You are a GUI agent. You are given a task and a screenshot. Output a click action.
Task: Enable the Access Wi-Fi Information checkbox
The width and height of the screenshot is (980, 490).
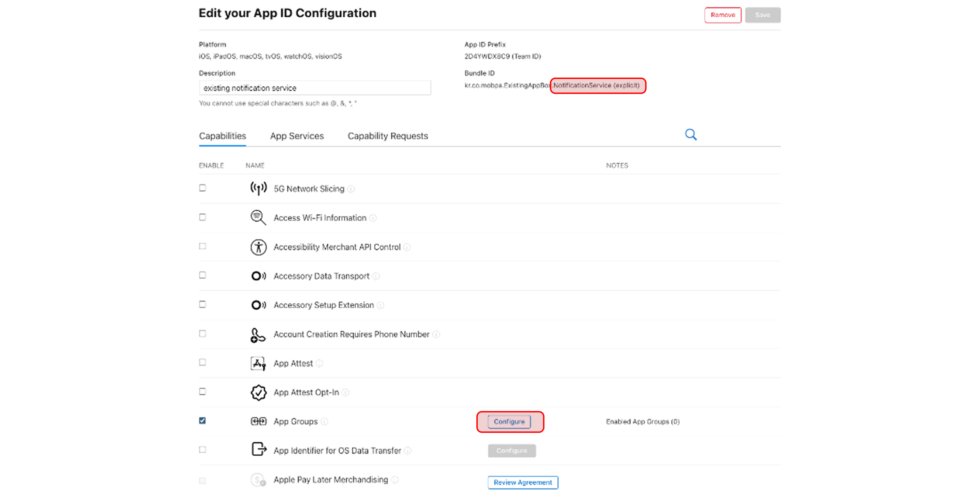[x=202, y=217]
